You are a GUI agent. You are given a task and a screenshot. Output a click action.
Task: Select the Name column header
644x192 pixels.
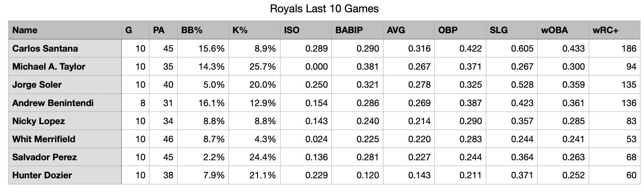click(25, 30)
